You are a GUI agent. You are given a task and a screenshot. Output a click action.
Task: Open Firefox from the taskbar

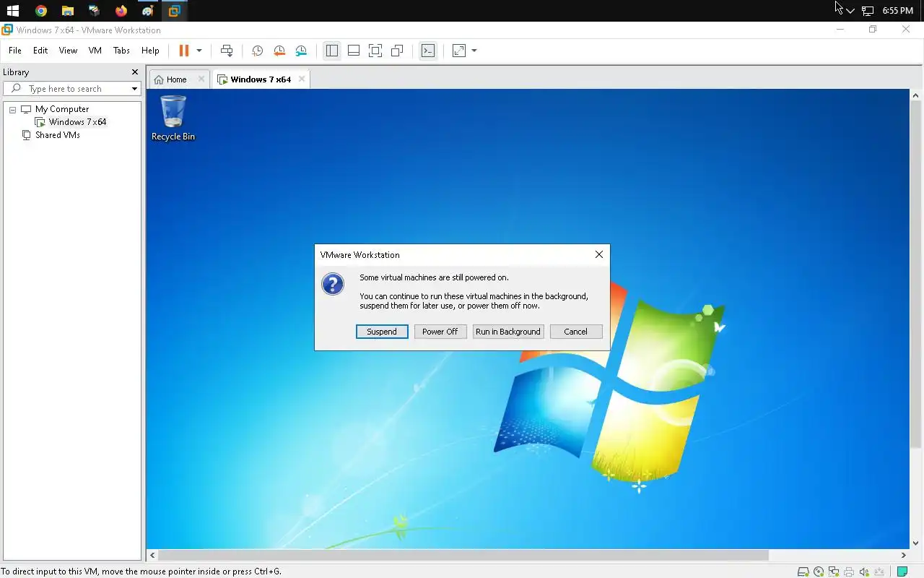(x=121, y=11)
